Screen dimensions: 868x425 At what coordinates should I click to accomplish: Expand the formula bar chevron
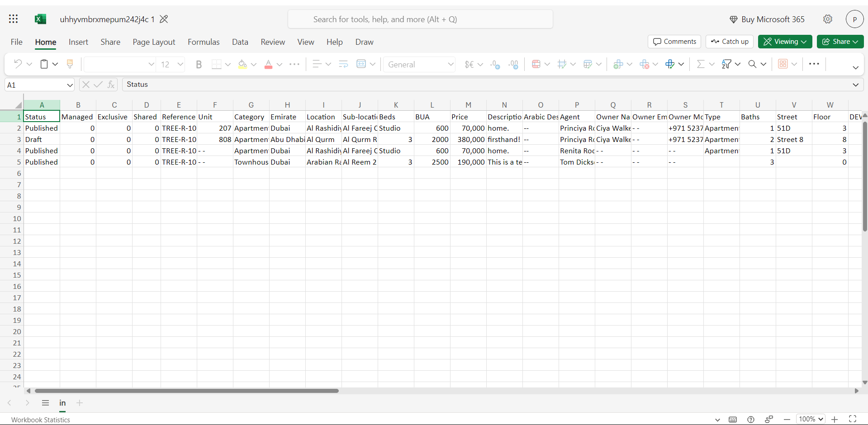point(855,85)
